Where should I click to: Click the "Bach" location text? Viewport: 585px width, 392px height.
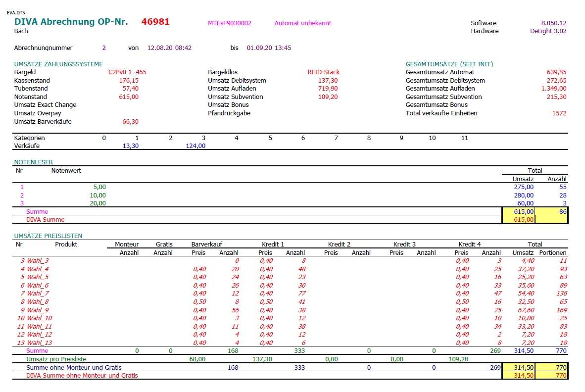[x=21, y=31]
